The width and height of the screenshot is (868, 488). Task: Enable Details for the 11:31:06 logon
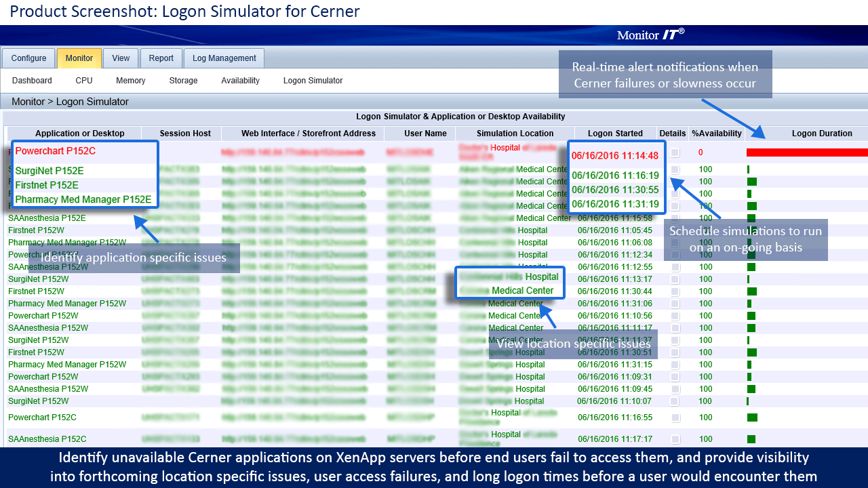[675, 304]
